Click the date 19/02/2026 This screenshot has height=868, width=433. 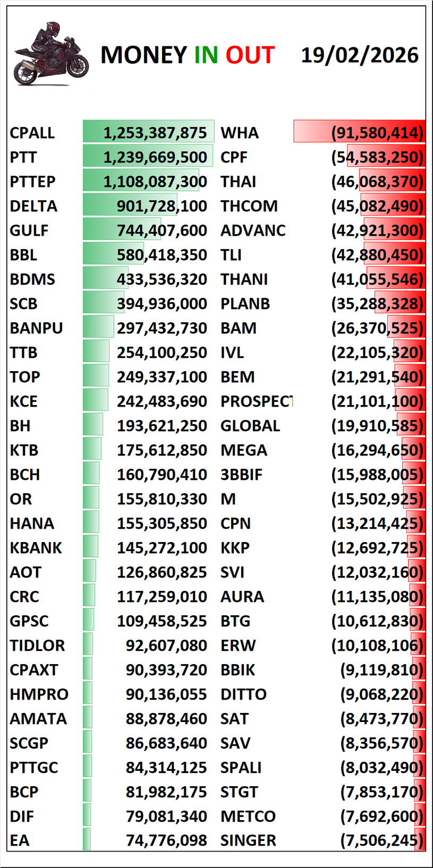(x=360, y=55)
